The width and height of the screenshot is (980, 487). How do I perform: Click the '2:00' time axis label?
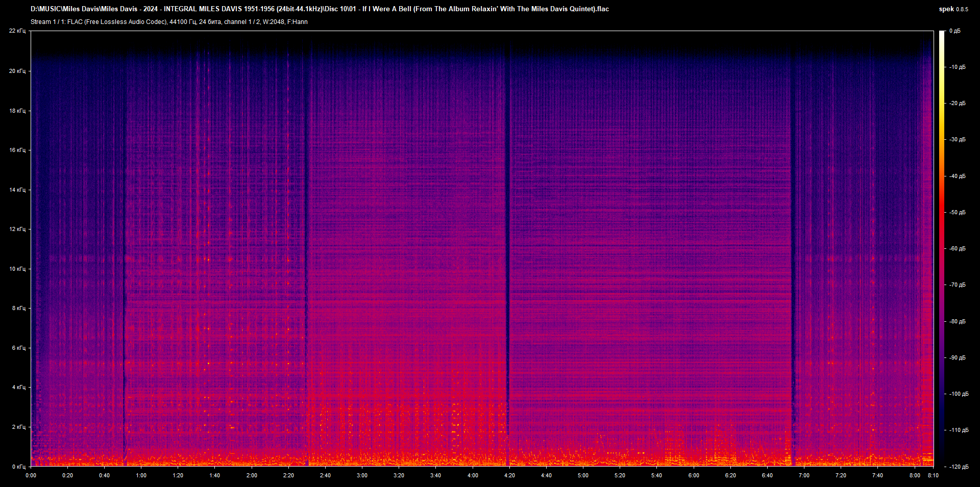pyautogui.click(x=252, y=475)
